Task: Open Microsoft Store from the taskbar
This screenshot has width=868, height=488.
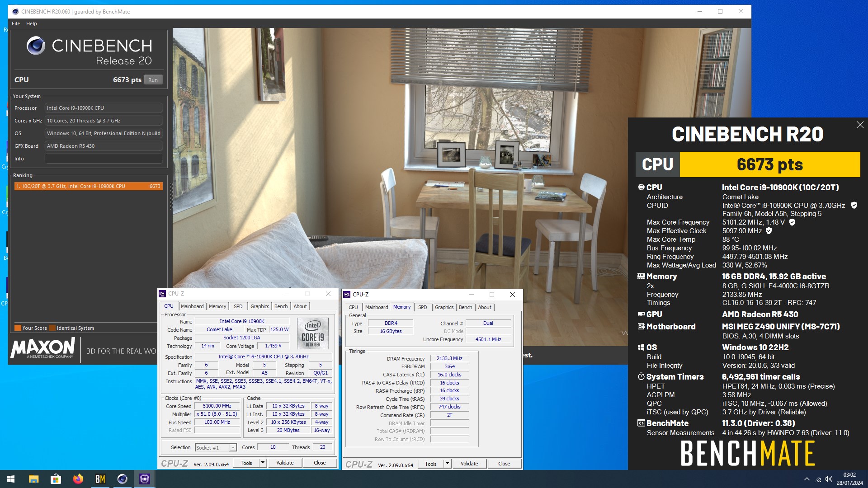Action: (56, 479)
